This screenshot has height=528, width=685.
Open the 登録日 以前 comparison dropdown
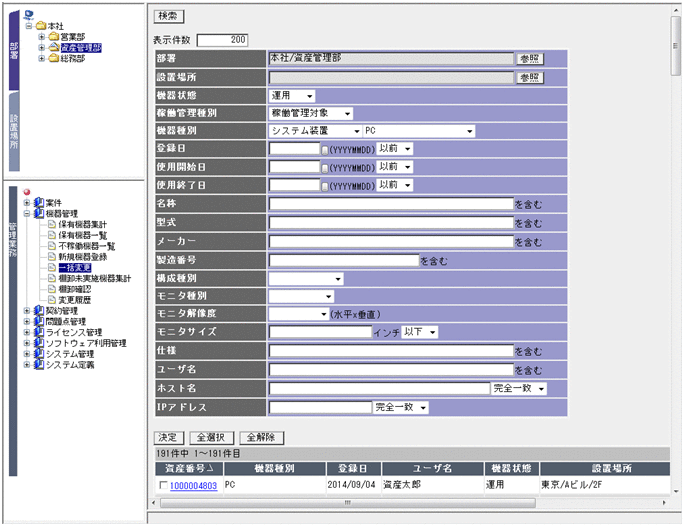pos(394,149)
